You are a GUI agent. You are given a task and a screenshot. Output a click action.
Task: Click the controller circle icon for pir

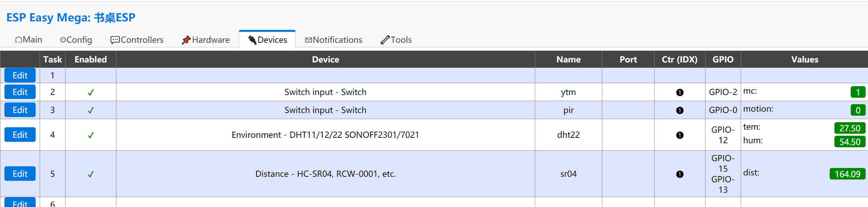coord(680,110)
